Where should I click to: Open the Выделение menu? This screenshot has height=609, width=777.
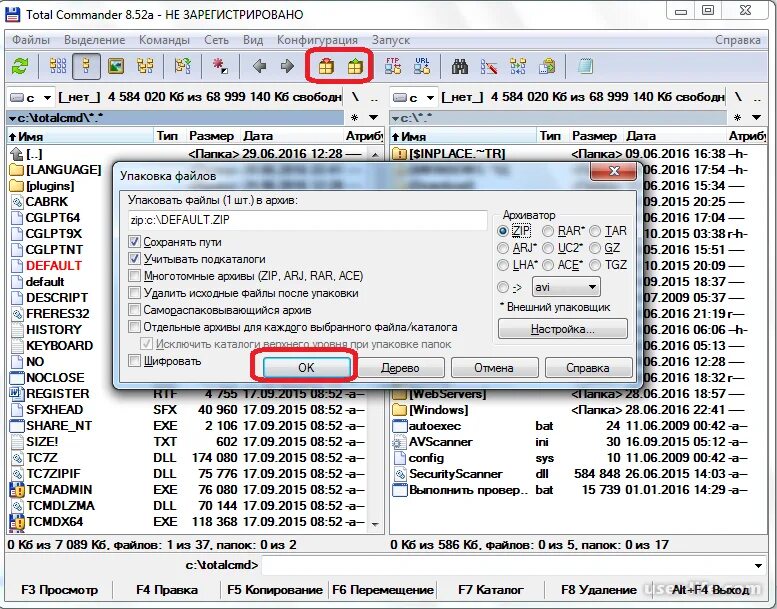(x=95, y=40)
